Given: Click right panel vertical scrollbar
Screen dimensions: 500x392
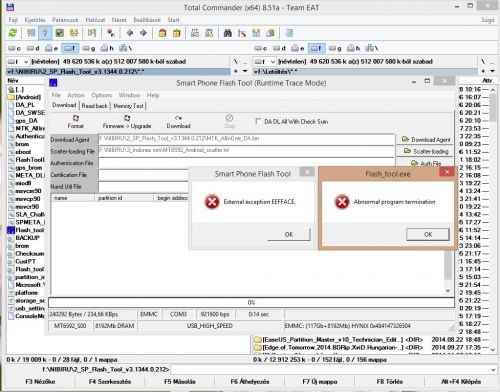Looking at the screenshot, I should pos(493,219).
